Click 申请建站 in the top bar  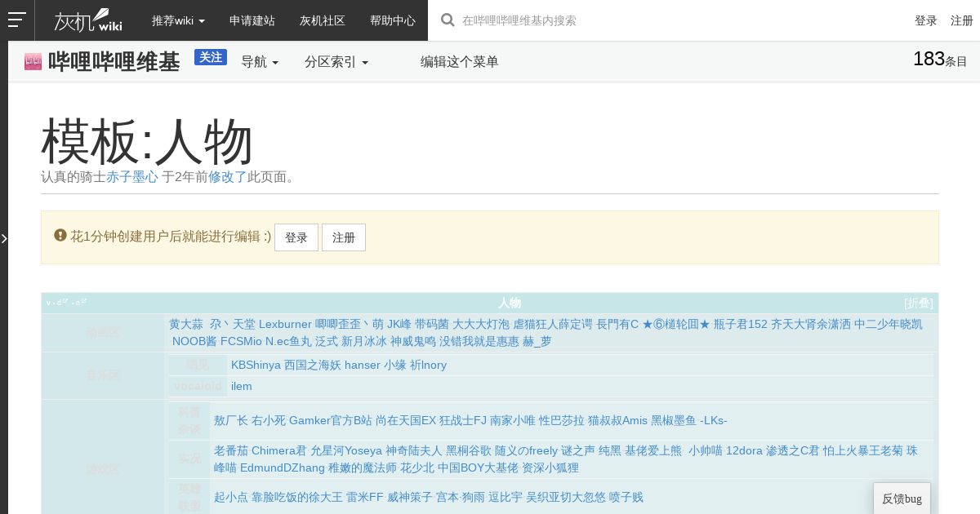[x=252, y=20]
